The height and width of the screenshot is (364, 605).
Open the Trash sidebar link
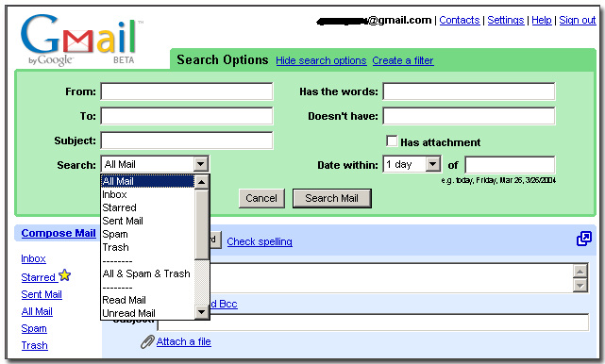tap(35, 345)
